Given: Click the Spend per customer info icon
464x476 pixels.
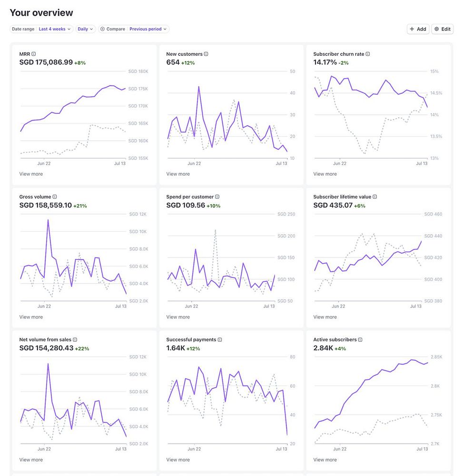Looking at the screenshot, I should click(x=217, y=197).
